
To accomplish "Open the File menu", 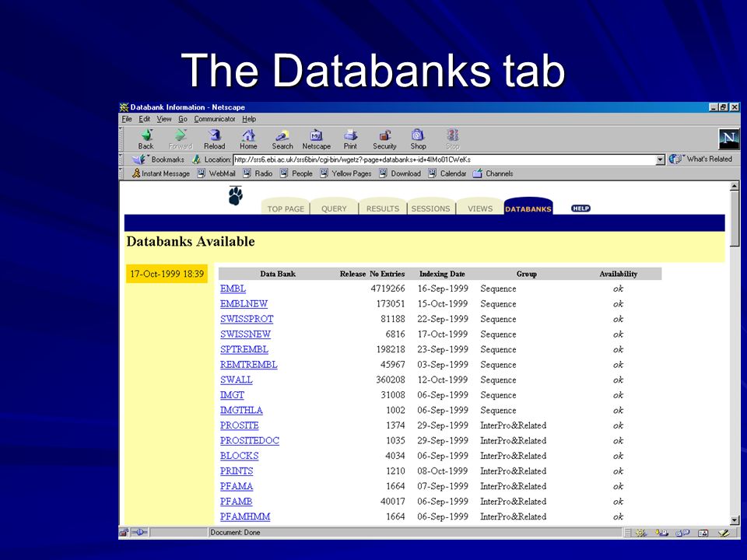I will (127, 119).
